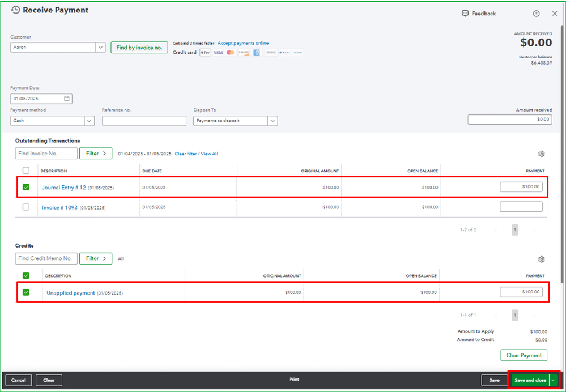The width and height of the screenshot is (566, 392).
Task: Click next page arrow in Outstanding Transactions
Action: point(534,230)
